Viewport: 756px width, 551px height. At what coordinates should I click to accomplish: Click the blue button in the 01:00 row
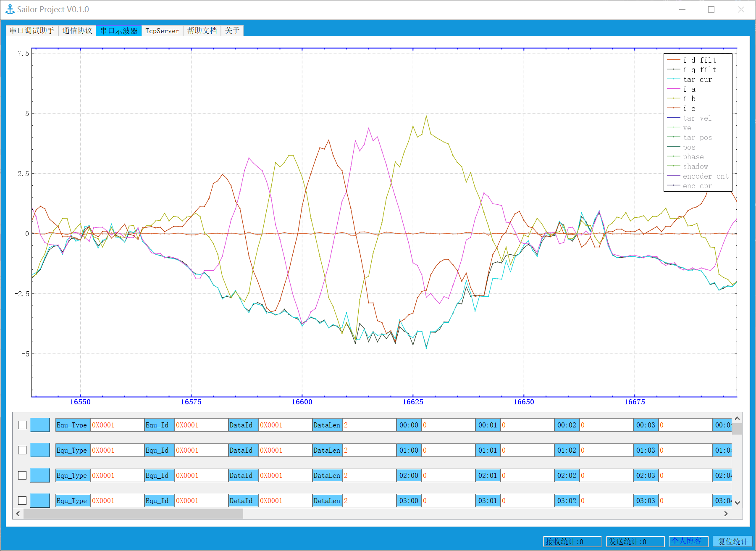point(40,450)
